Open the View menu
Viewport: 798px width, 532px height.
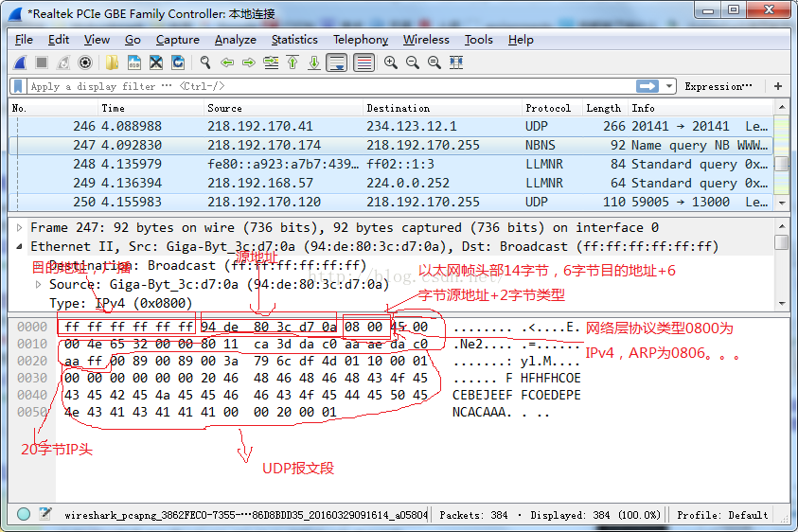pos(97,40)
